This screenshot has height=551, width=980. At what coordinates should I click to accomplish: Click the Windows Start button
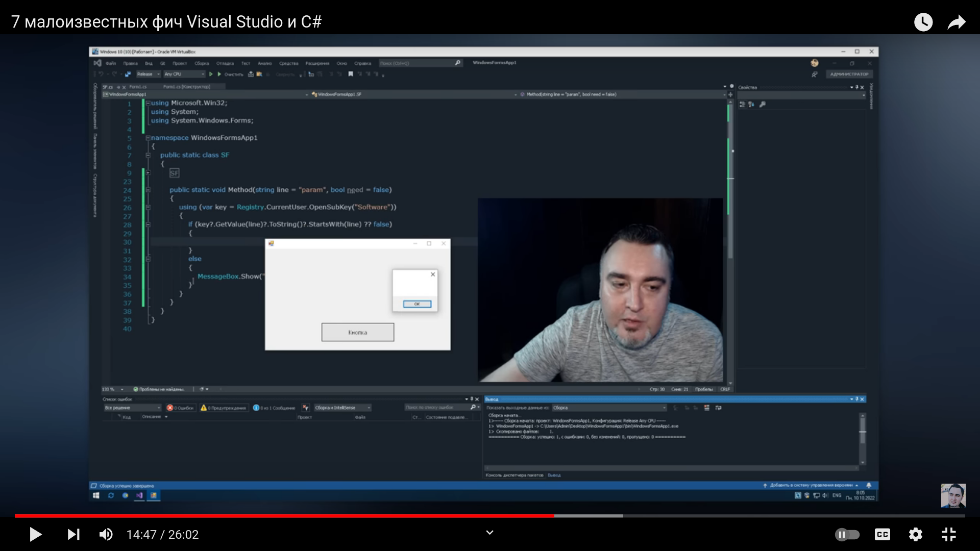tap(96, 495)
